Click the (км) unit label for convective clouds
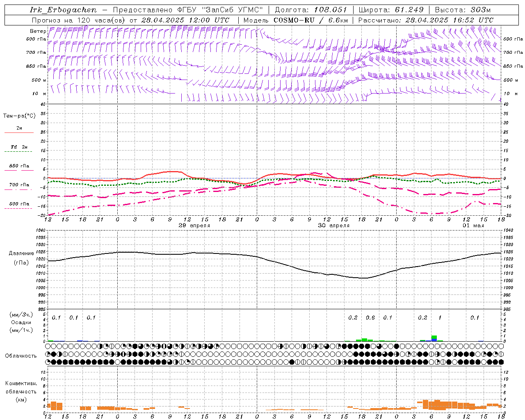The image size is (525, 420). (x=21, y=399)
